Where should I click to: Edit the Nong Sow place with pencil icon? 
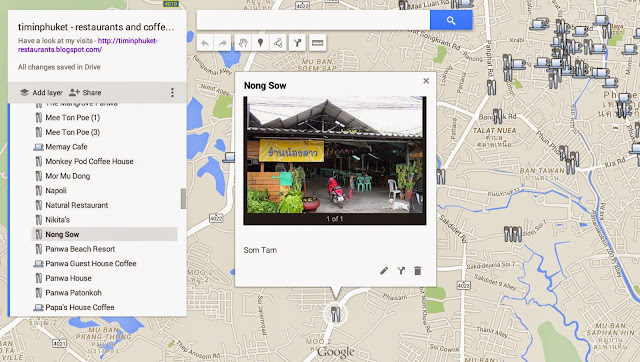(384, 271)
